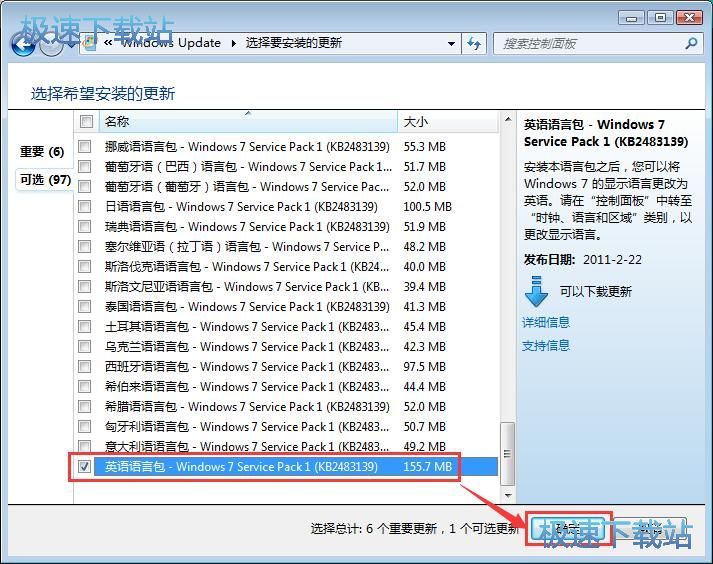
Task: Click the refresh icon beside address bar
Action: 474,44
